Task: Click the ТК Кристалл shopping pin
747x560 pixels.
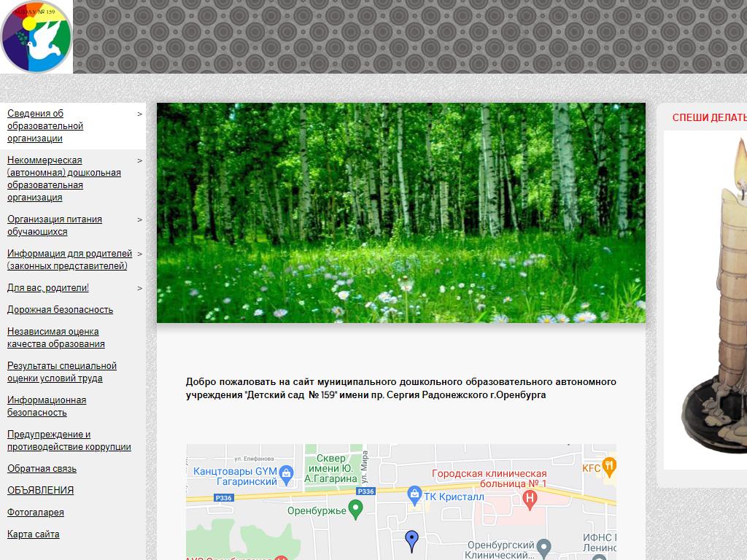Action: pyautogui.click(x=414, y=495)
